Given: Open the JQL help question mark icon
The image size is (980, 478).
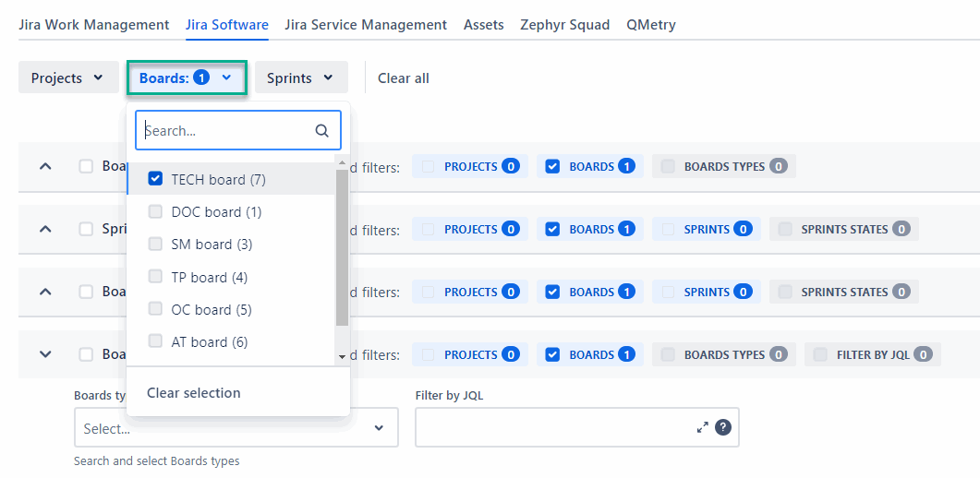Looking at the screenshot, I should click(x=723, y=427).
